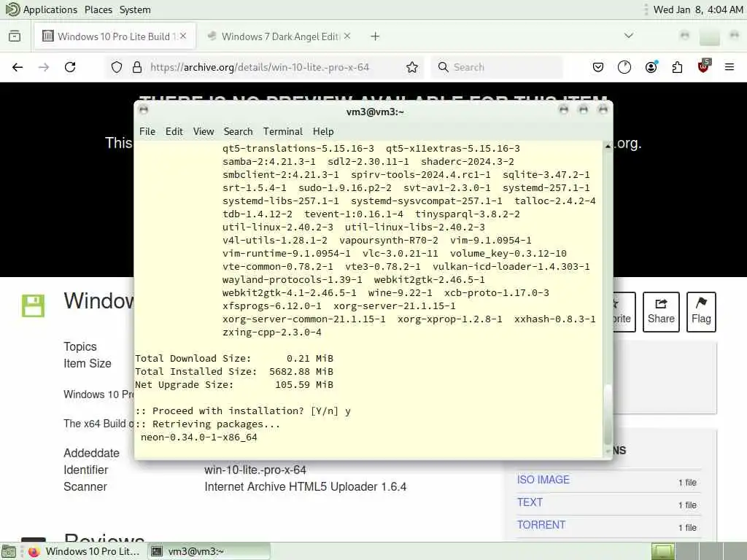The height and width of the screenshot is (560, 747).
Task: Focus the Firefox Search box
Action: 497,67
